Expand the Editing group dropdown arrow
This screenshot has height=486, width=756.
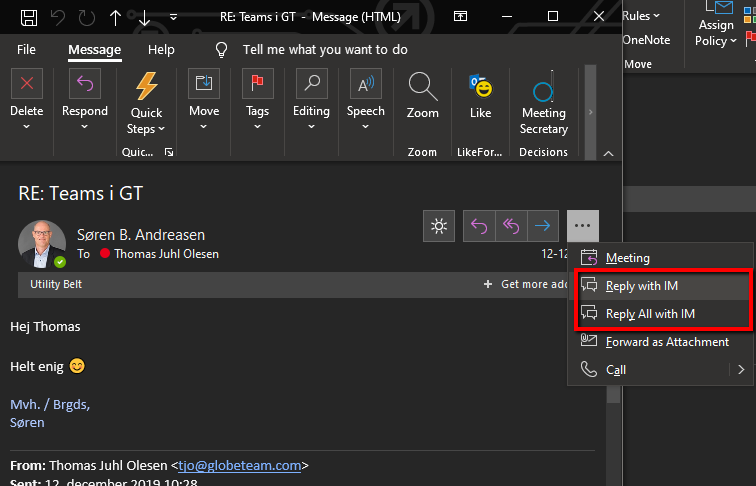(x=311, y=127)
